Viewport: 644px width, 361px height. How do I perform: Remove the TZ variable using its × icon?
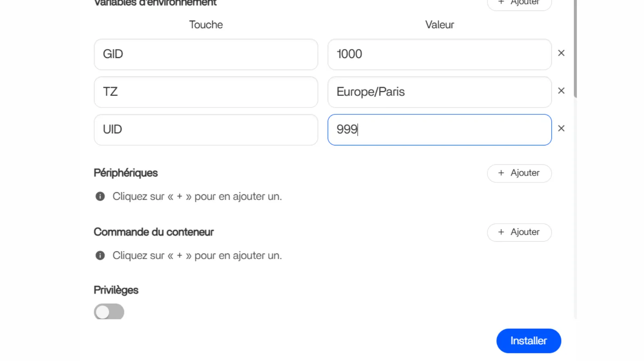561,90
